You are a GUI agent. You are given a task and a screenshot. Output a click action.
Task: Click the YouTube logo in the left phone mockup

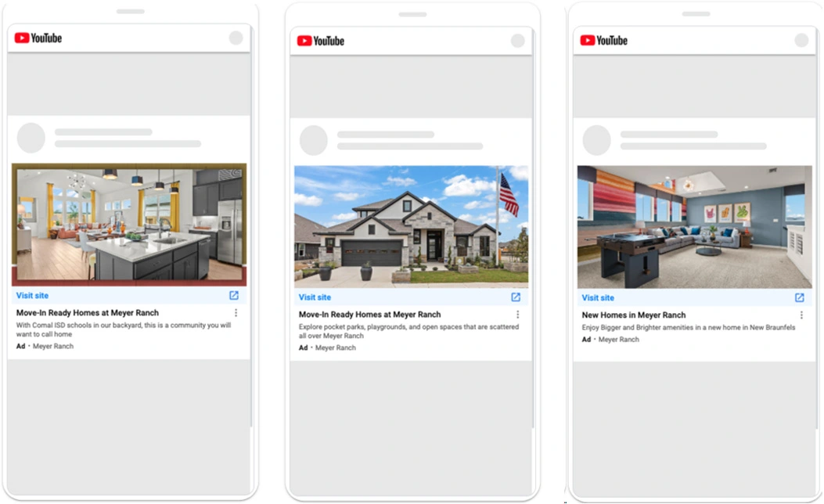coord(38,38)
